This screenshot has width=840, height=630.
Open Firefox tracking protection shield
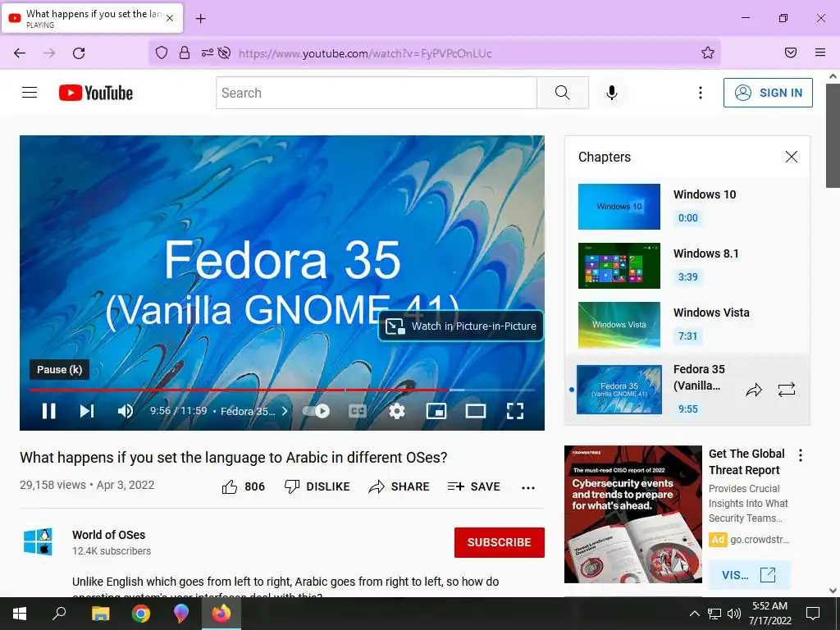coord(162,52)
